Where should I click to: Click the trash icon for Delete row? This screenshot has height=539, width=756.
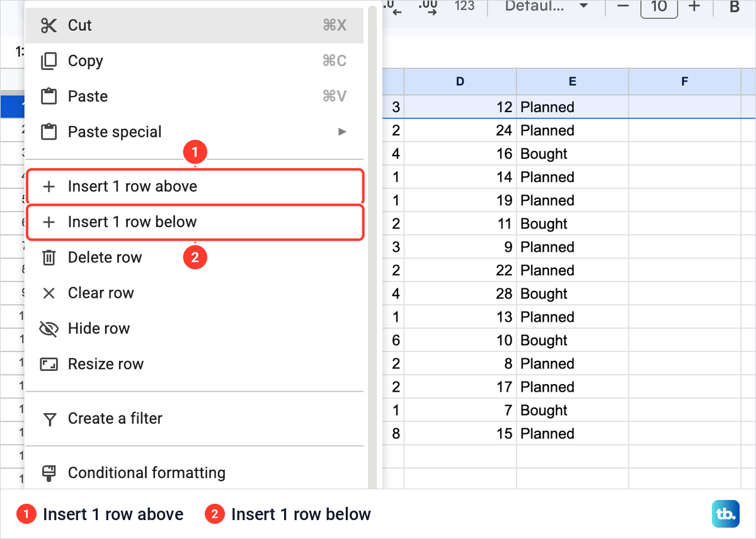click(x=49, y=258)
